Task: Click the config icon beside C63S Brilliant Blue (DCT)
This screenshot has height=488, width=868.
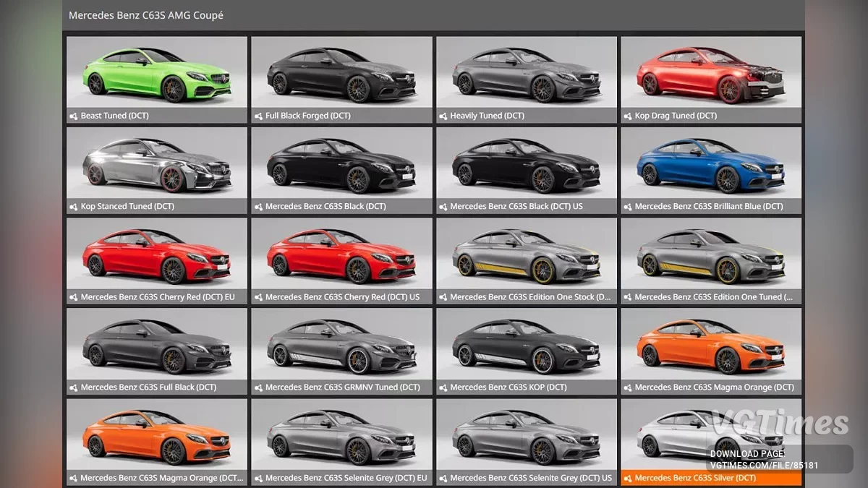Action: coord(628,207)
